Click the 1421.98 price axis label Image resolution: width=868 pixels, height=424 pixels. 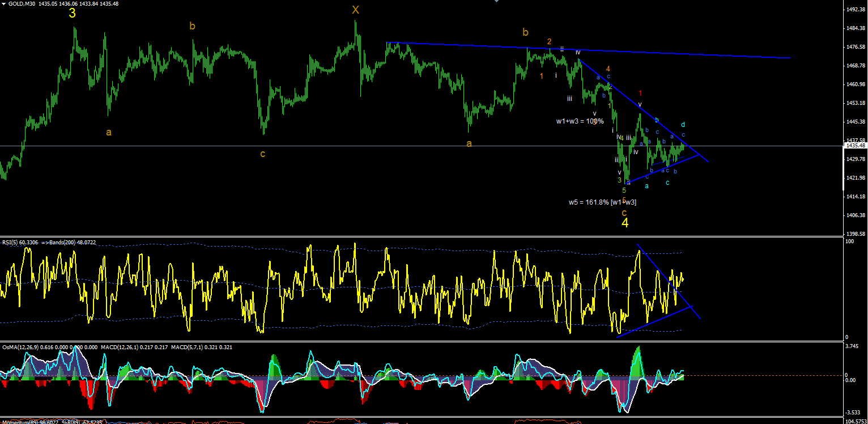pyautogui.click(x=856, y=178)
